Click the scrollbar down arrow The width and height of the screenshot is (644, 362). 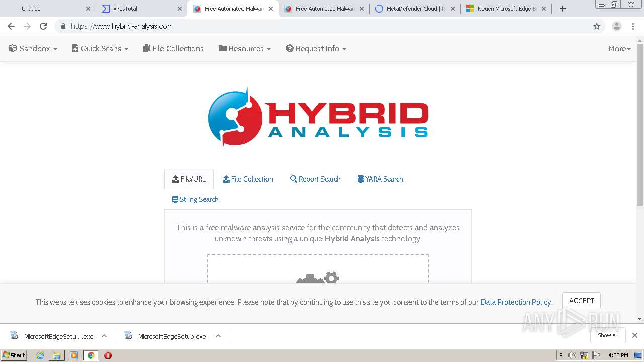640,319
